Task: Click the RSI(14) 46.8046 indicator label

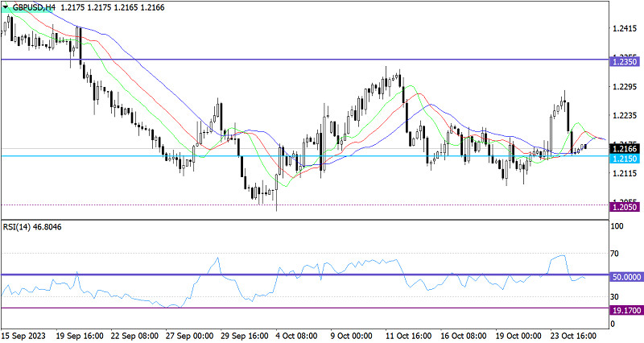Action: click(x=32, y=228)
